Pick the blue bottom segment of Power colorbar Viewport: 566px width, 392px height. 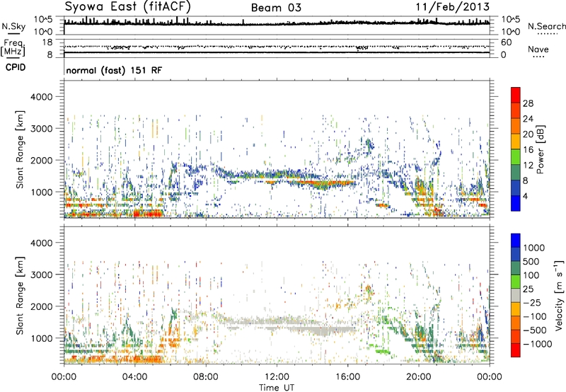coord(516,204)
